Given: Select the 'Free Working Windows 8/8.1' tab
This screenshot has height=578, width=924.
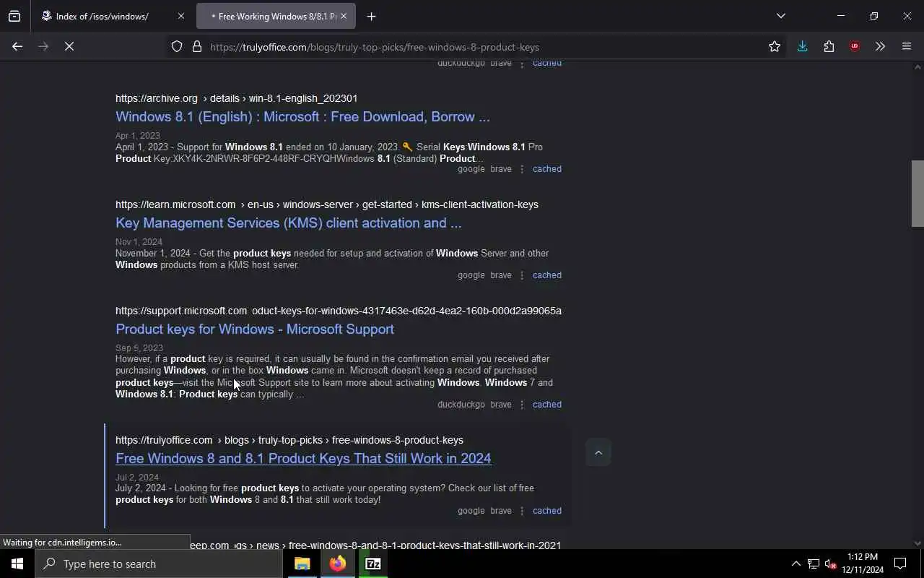Looking at the screenshot, I should (276, 16).
